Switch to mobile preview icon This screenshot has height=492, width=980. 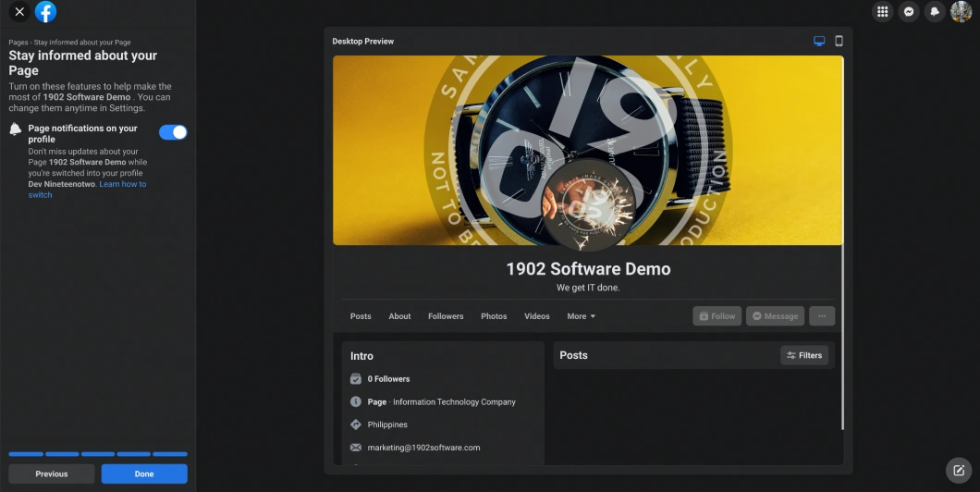click(x=839, y=42)
